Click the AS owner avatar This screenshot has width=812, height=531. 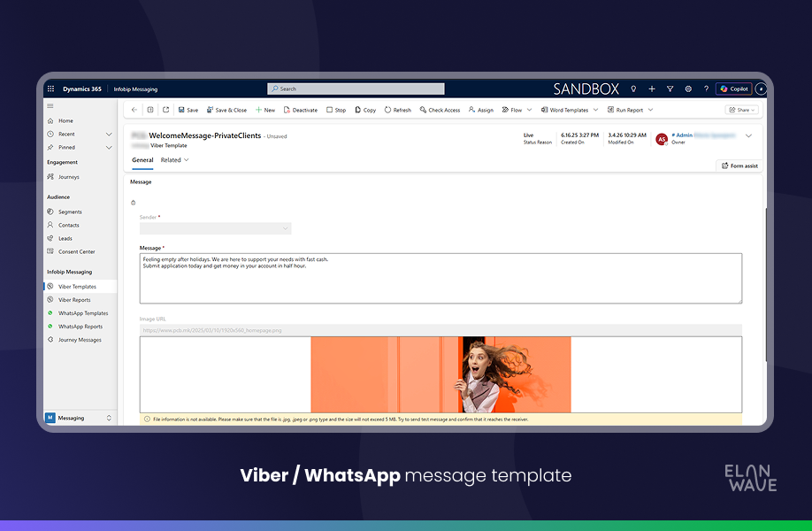(662, 139)
